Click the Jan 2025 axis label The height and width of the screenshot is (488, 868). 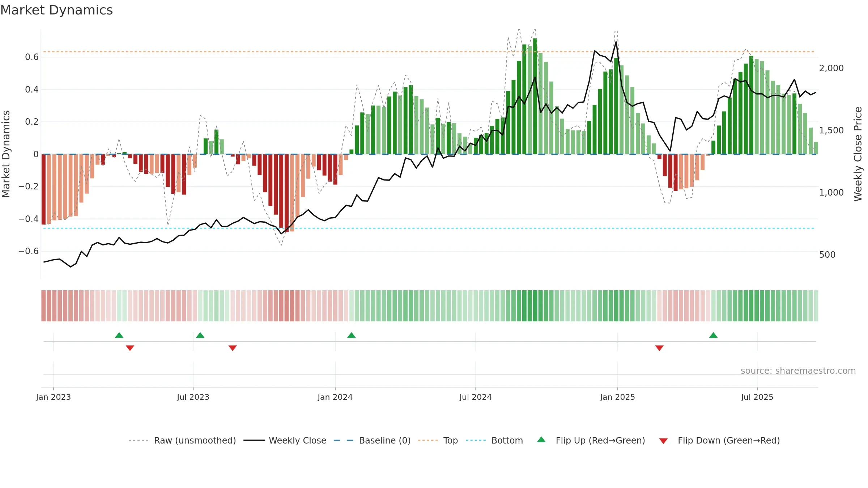coord(618,397)
